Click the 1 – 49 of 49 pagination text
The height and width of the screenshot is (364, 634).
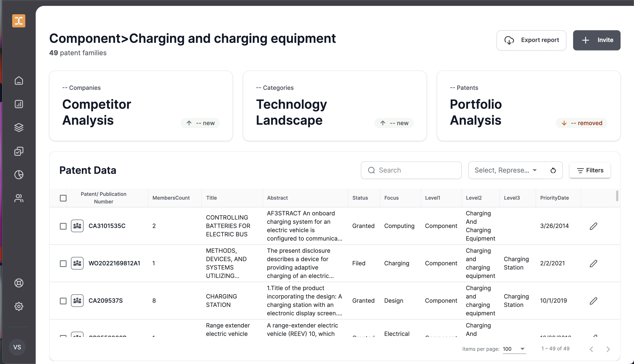tap(555, 348)
